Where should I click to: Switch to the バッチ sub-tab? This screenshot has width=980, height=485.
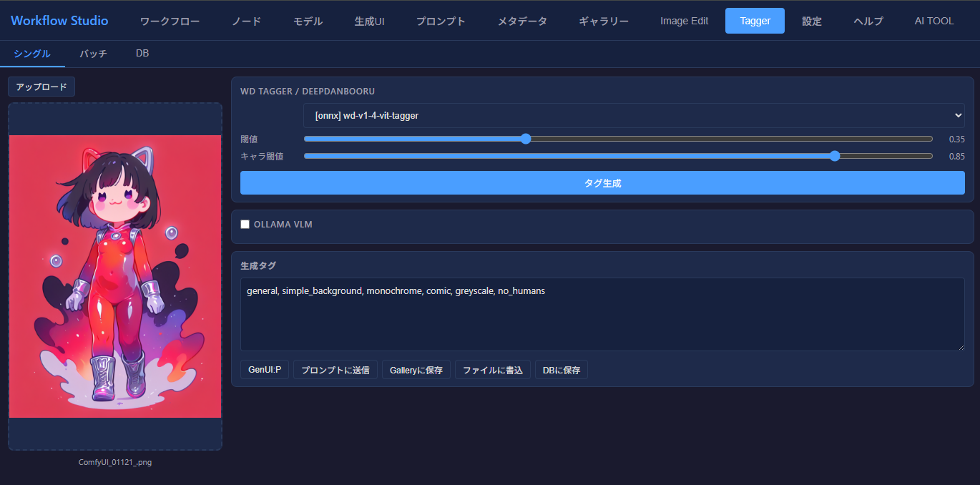pos(93,54)
